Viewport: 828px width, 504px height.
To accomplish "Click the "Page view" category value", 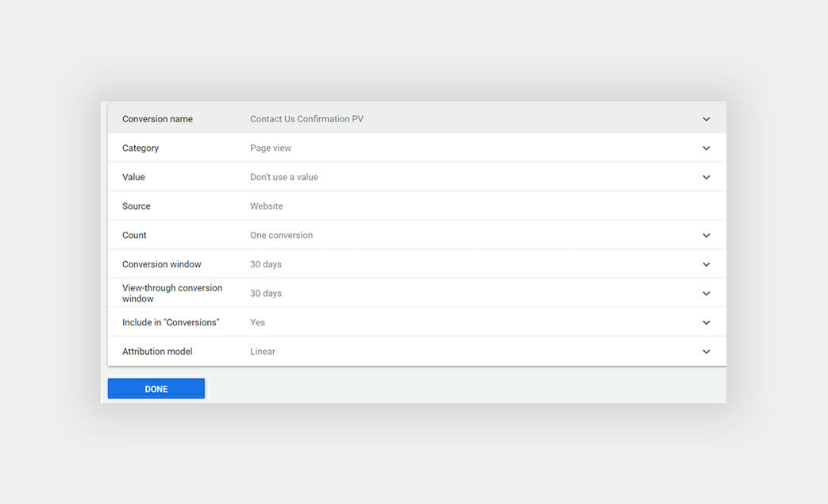I will click(x=271, y=148).
